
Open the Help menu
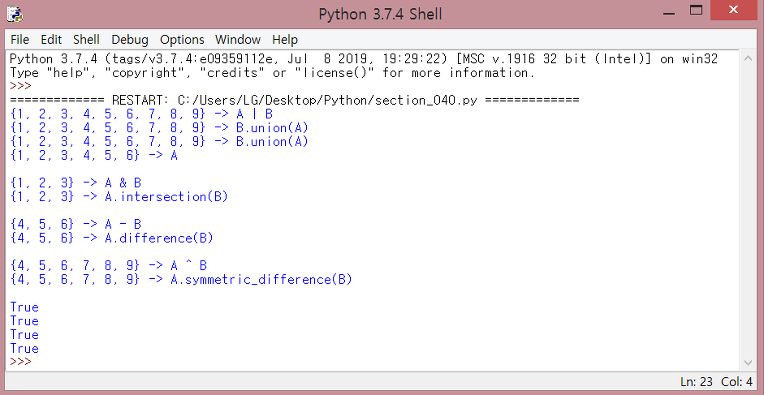pos(285,40)
